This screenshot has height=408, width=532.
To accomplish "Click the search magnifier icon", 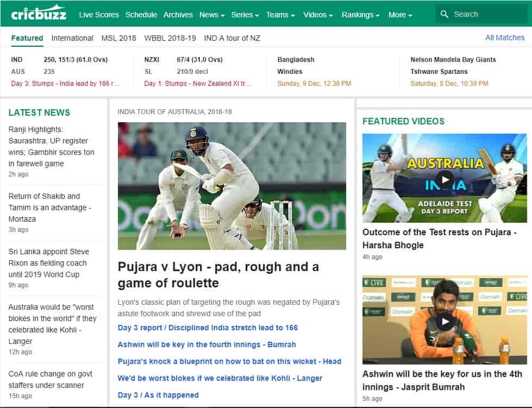I will 444,14.
